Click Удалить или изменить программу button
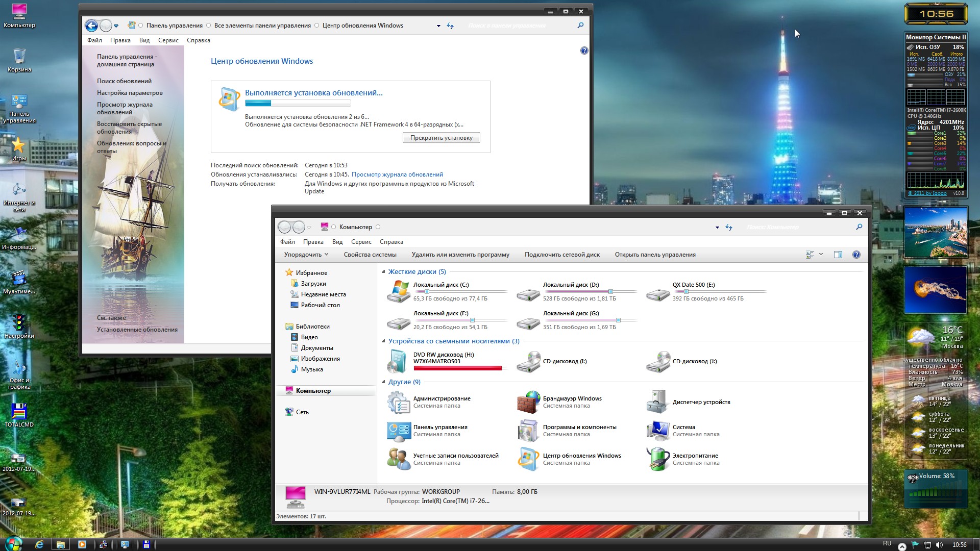The image size is (980, 551). pyautogui.click(x=460, y=255)
